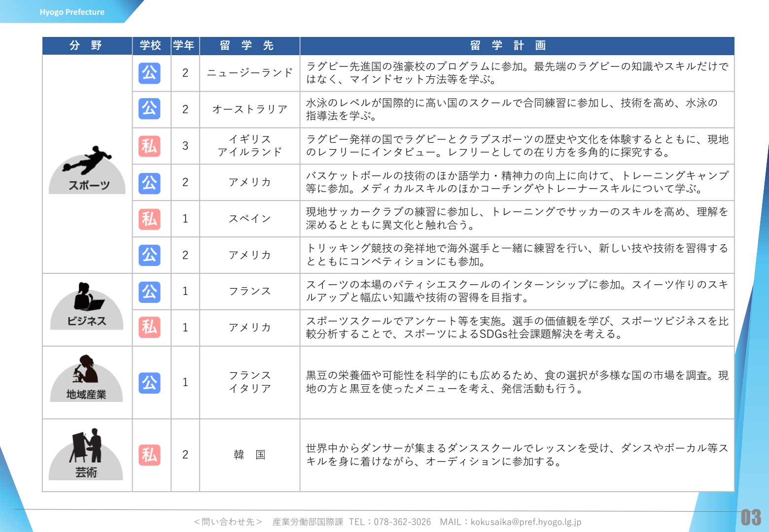Viewport: 769px width, 532px height.
Task: Click the 私 badge in the 韓国 row
Action: [x=149, y=455]
